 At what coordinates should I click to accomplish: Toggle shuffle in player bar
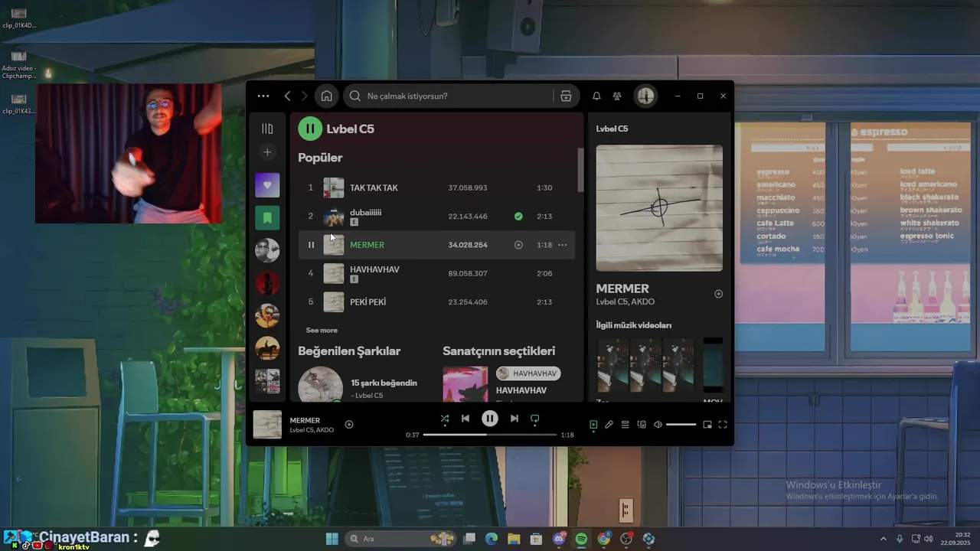click(445, 419)
